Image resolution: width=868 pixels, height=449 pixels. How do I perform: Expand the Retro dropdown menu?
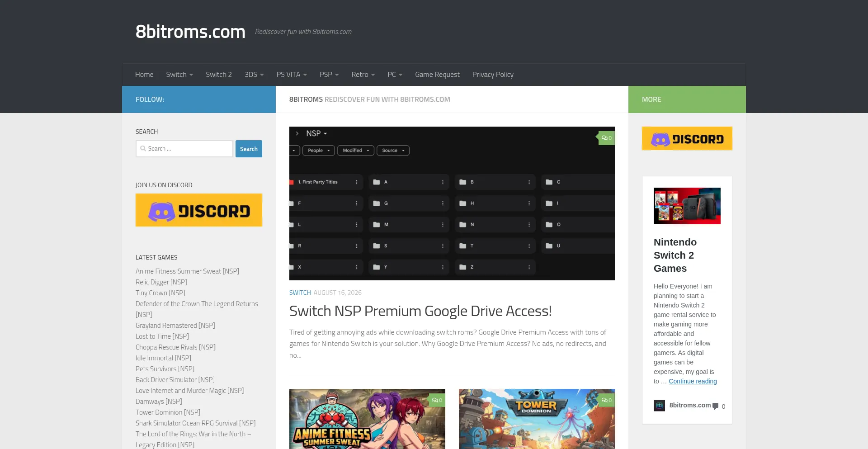(x=363, y=75)
